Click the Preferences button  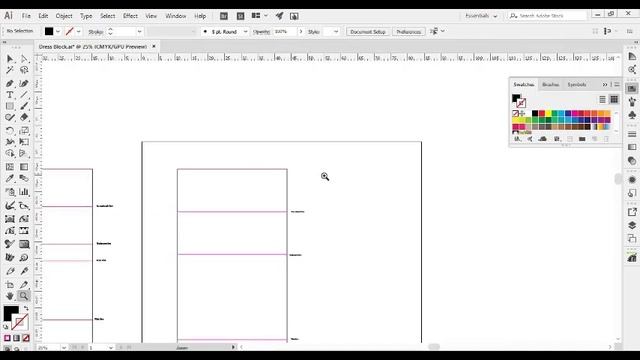click(x=409, y=31)
